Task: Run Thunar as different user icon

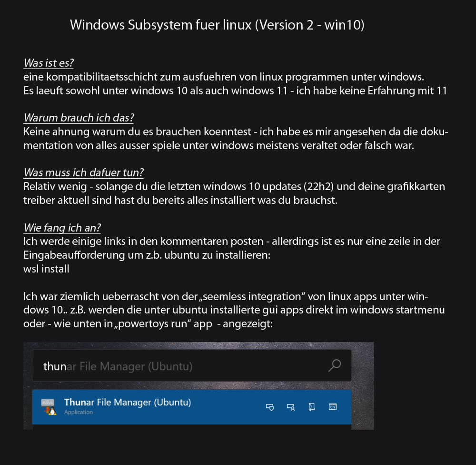Action: [x=291, y=407]
